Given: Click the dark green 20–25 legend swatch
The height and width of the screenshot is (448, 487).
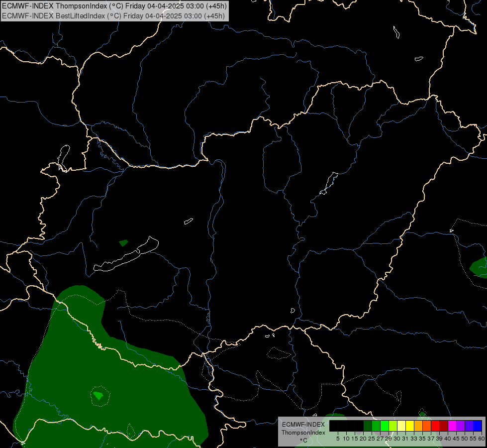Looking at the screenshot, I should (x=368, y=426).
